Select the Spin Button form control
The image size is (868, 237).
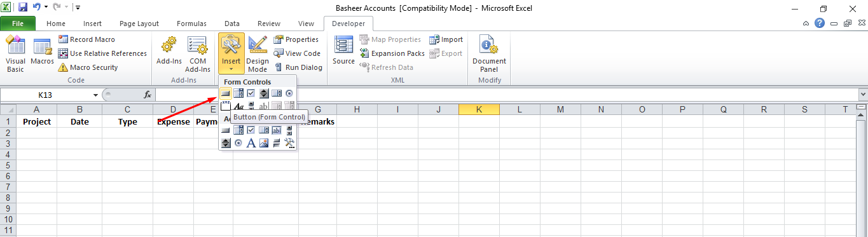tap(264, 93)
